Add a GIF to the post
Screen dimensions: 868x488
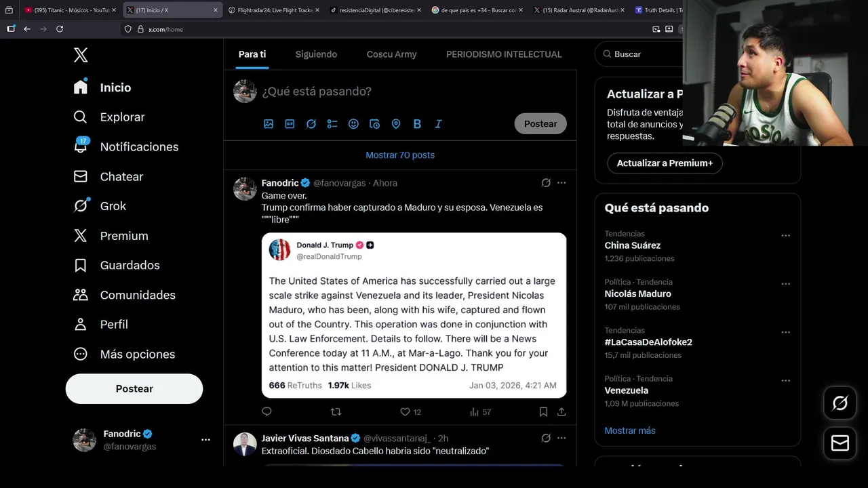coord(290,124)
